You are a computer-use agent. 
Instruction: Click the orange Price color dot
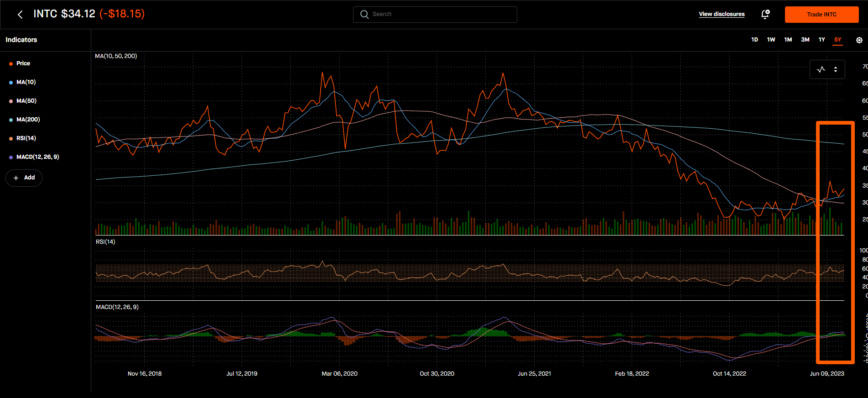(11, 64)
